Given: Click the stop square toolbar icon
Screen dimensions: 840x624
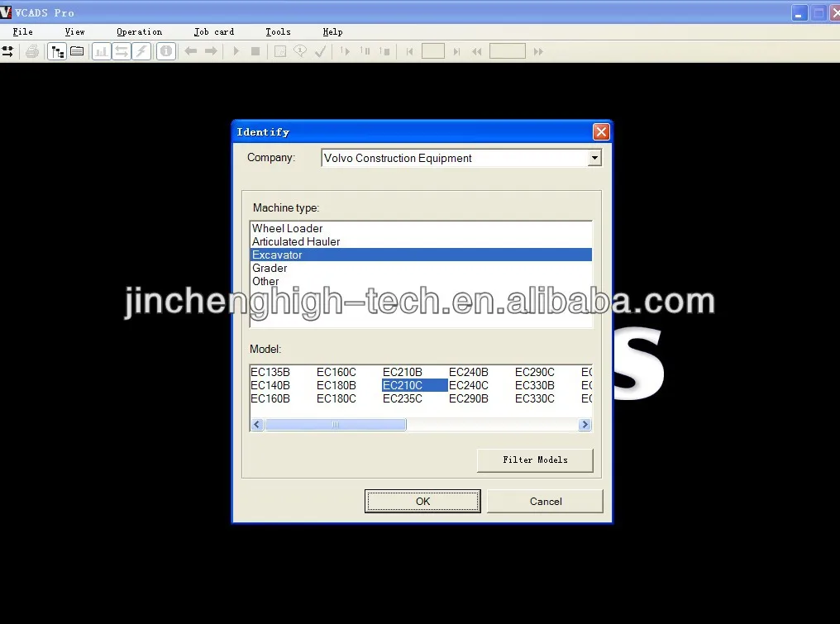Looking at the screenshot, I should (x=255, y=51).
